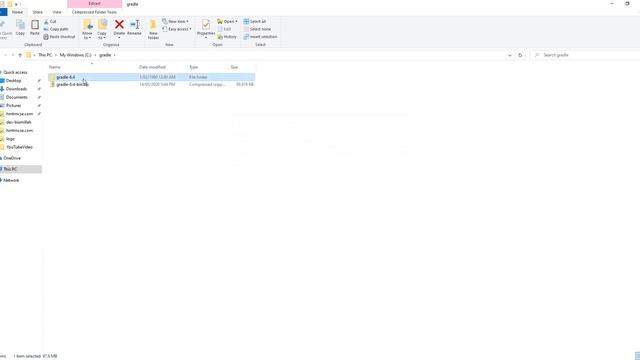
Task: Open Quick access in navigation pane
Action: 15,72
